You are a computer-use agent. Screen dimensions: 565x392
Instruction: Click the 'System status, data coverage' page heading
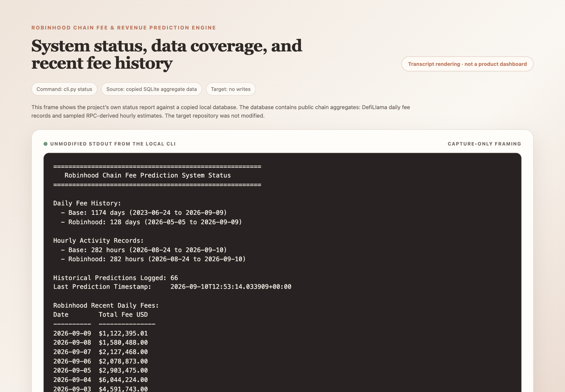(167, 54)
